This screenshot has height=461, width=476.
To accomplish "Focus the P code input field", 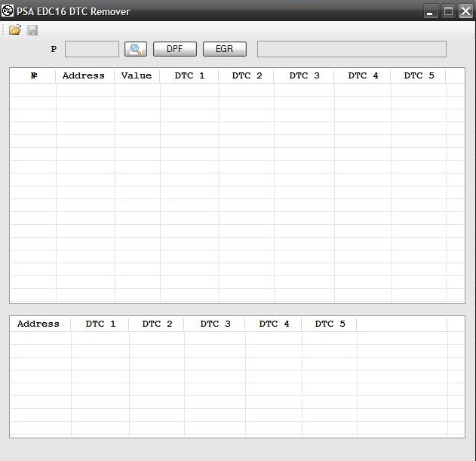I will click(92, 49).
